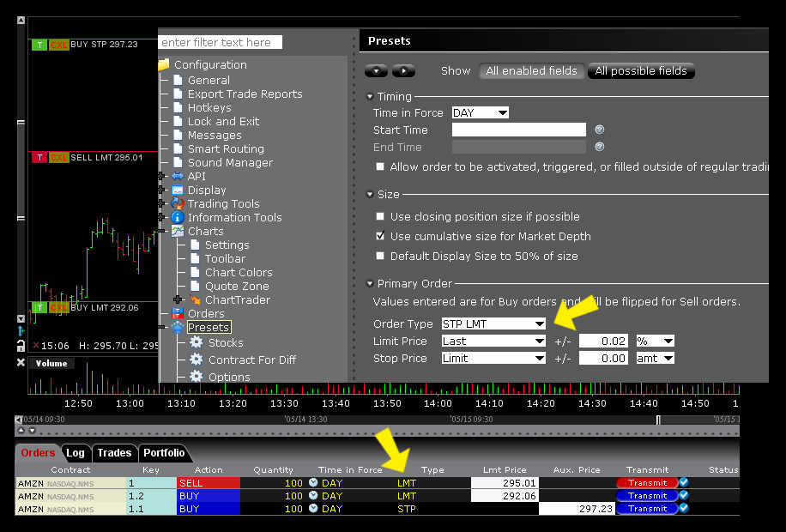Show All possible fields
Viewport: 786px width, 532px height.
tap(641, 70)
